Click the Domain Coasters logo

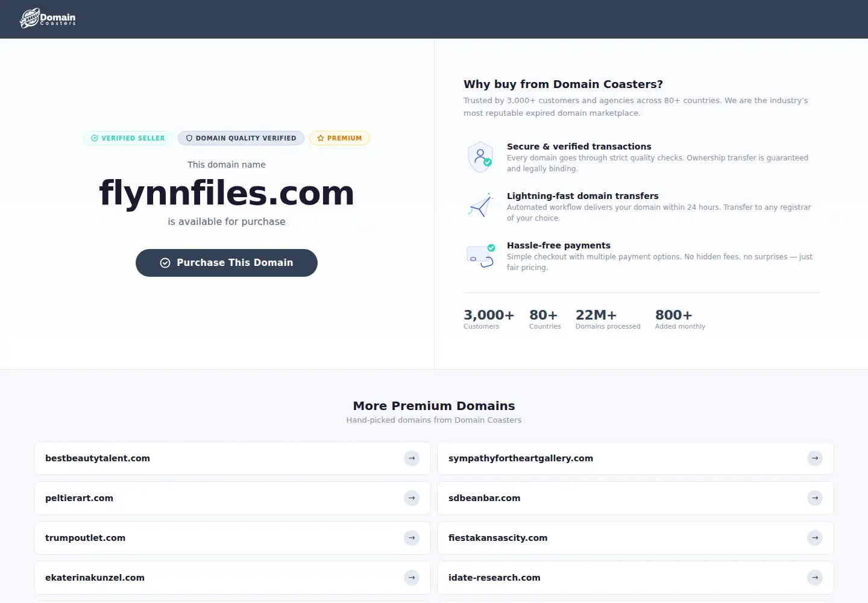click(48, 19)
